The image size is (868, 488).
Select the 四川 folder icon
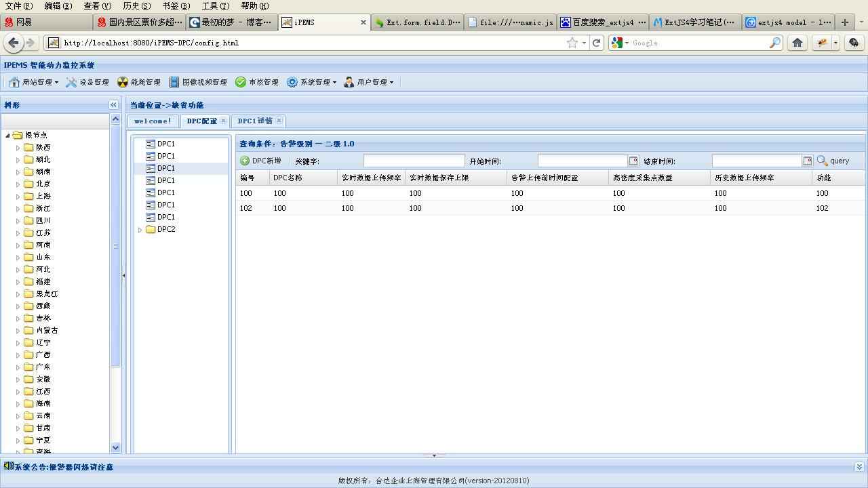pyautogui.click(x=28, y=220)
